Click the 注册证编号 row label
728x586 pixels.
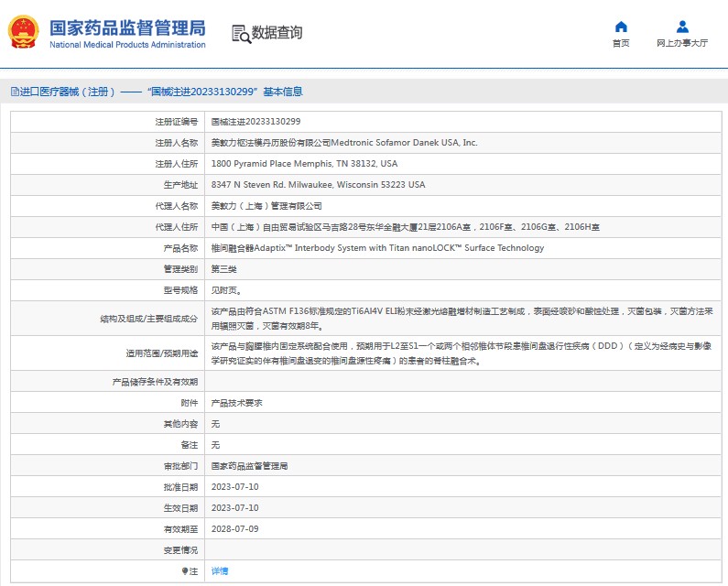click(x=177, y=122)
